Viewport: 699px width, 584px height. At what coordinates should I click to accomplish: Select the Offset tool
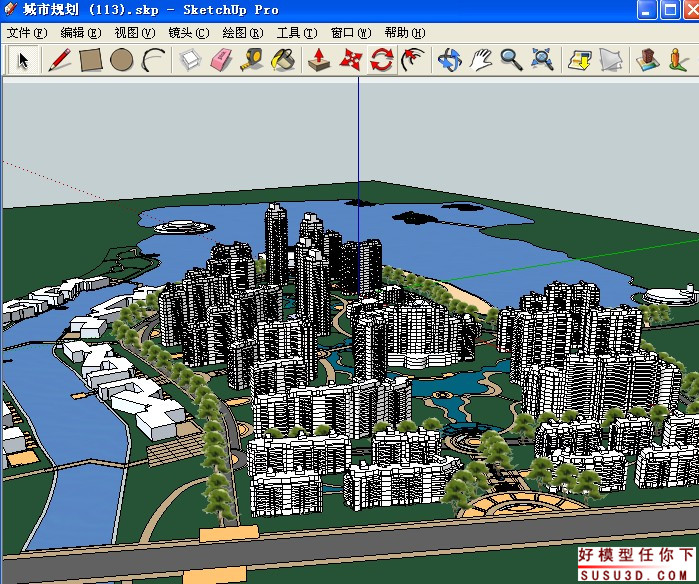(x=413, y=60)
